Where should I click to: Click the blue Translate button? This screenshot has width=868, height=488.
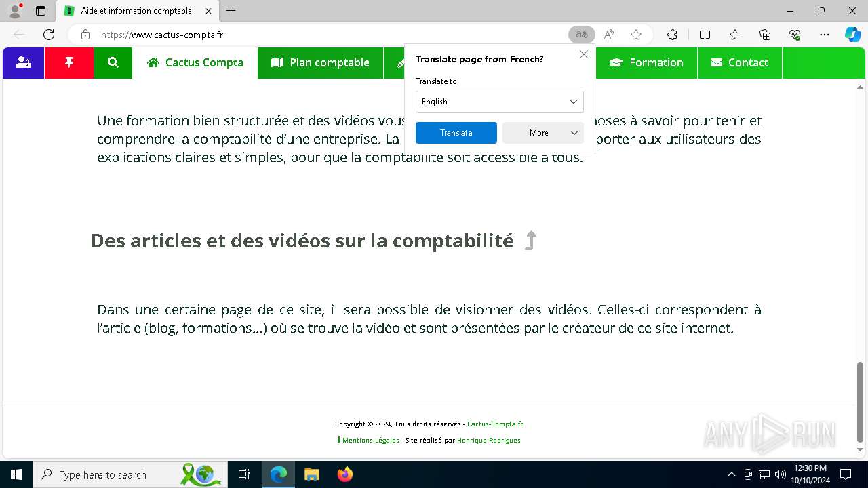tap(456, 133)
